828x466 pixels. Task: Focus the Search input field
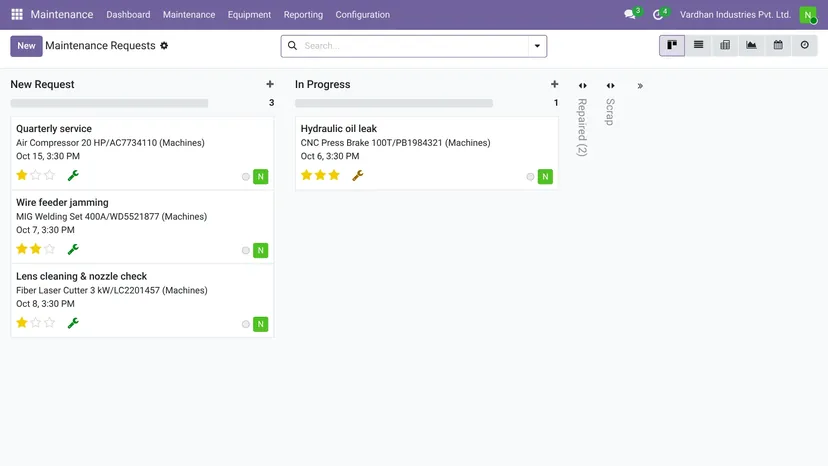415,46
